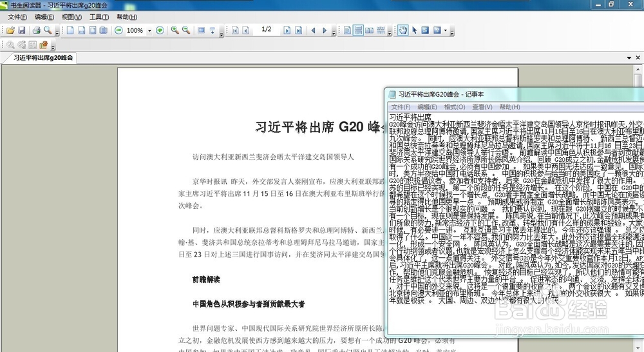Open the 100% zoom level dropdown
This screenshot has height=352, width=644.
(x=149, y=31)
